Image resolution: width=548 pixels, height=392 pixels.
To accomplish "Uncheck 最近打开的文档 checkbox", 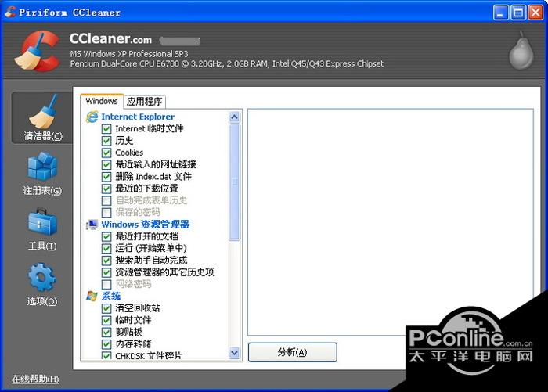I will [106, 236].
